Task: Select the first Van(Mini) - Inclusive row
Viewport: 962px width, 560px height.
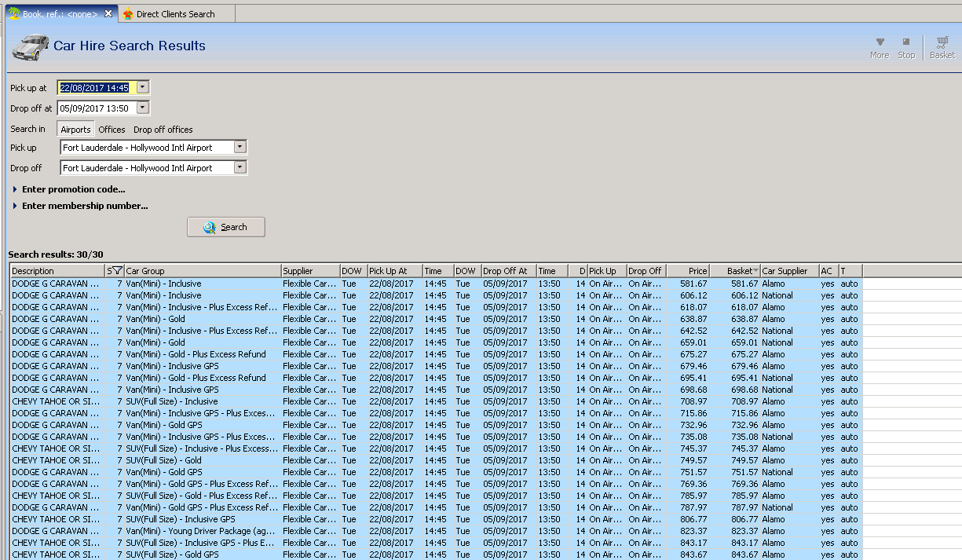Action: click(x=163, y=284)
